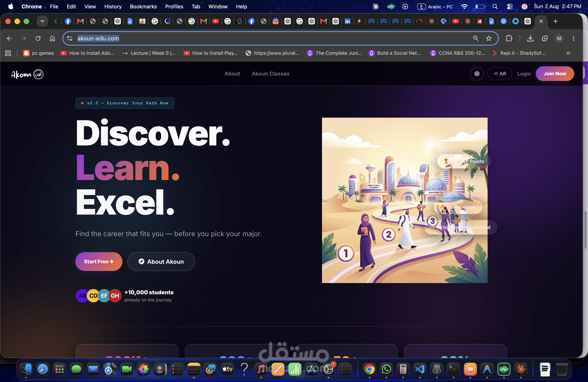Click the page vertical scrollbar
Image resolution: width=588 pixels, height=382 pixels.
pos(585,230)
